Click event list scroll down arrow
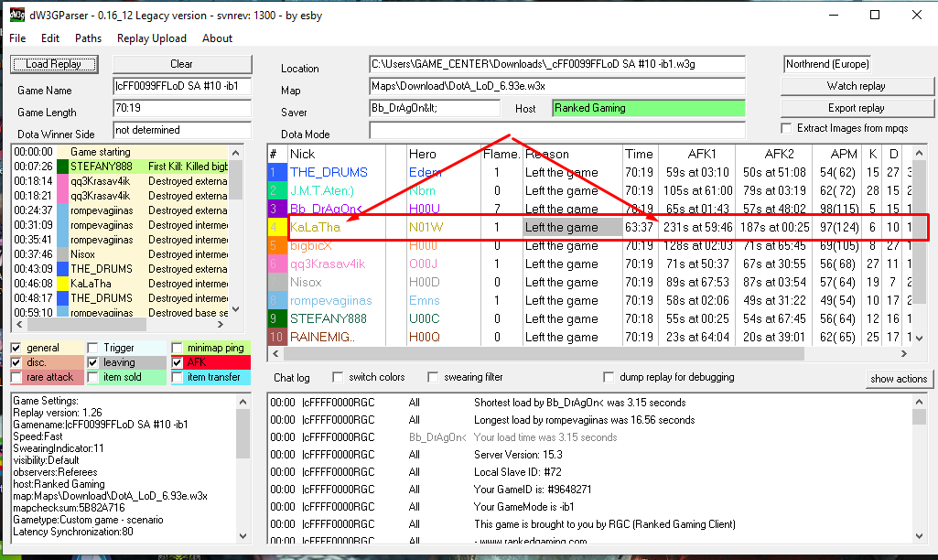This screenshot has width=938, height=560. click(236, 309)
